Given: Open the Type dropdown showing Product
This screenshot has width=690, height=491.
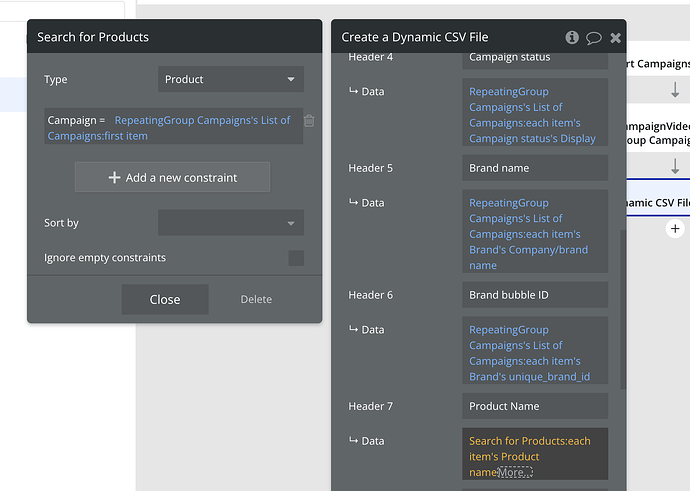Looking at the screenshot, I should pos(231,80).
